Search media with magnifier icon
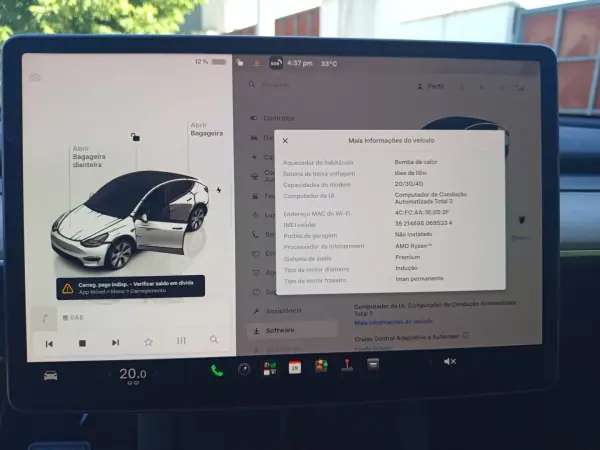This screenshot has height=450, width=600. (x=214, y=339)
